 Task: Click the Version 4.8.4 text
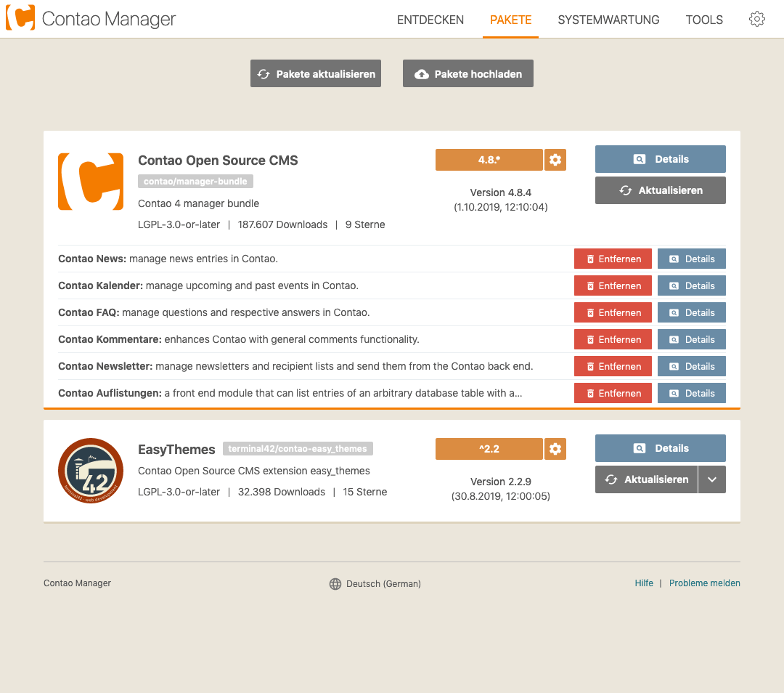click(x=500, y=192)
